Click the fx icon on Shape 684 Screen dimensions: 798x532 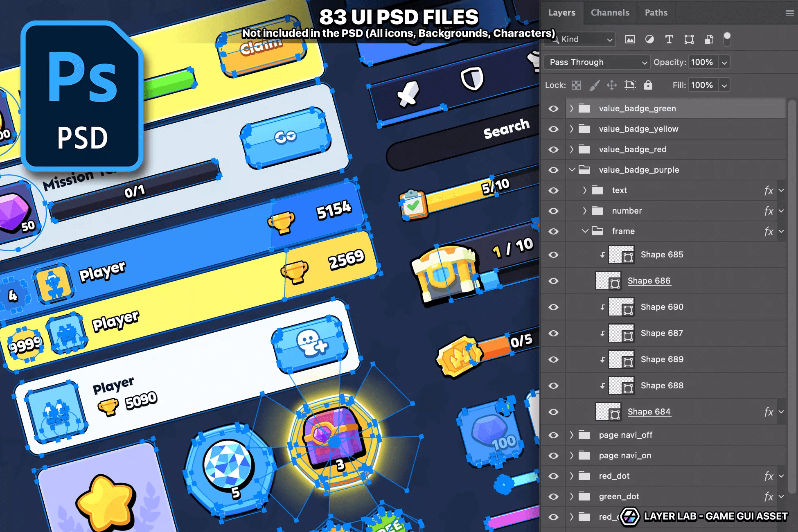click(769, 412)
